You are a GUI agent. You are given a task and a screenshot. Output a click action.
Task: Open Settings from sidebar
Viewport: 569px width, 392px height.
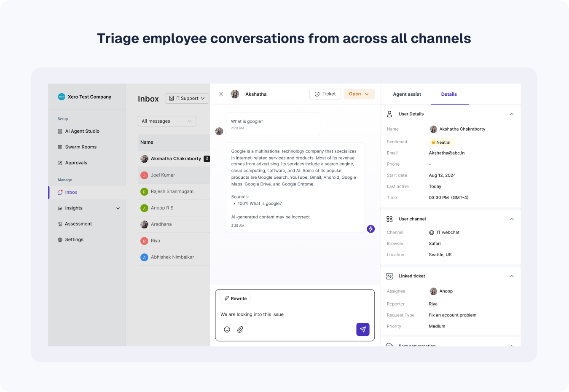click(x=74, y=240)
